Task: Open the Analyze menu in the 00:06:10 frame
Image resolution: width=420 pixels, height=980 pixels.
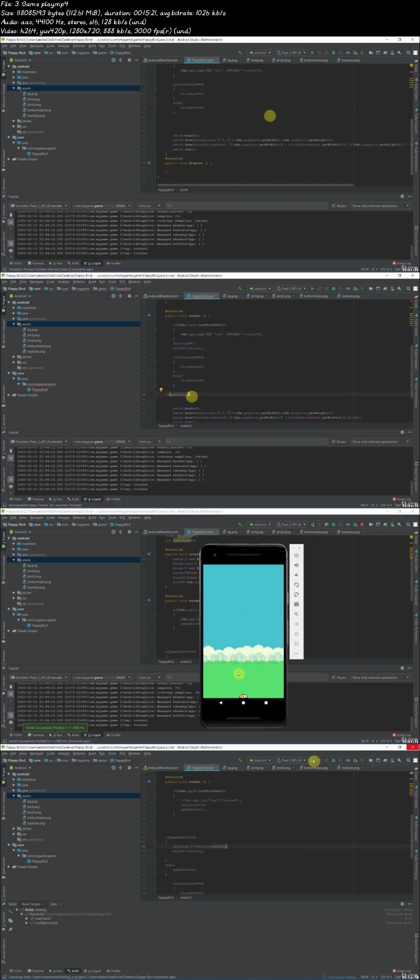Action: 64,282
